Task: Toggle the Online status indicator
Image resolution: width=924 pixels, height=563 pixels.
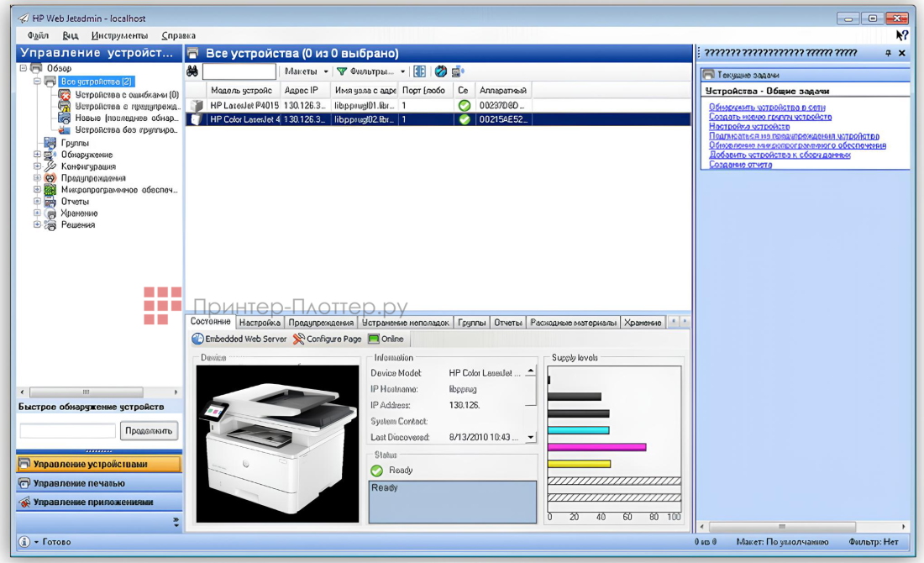Action: tap(375, 339)
